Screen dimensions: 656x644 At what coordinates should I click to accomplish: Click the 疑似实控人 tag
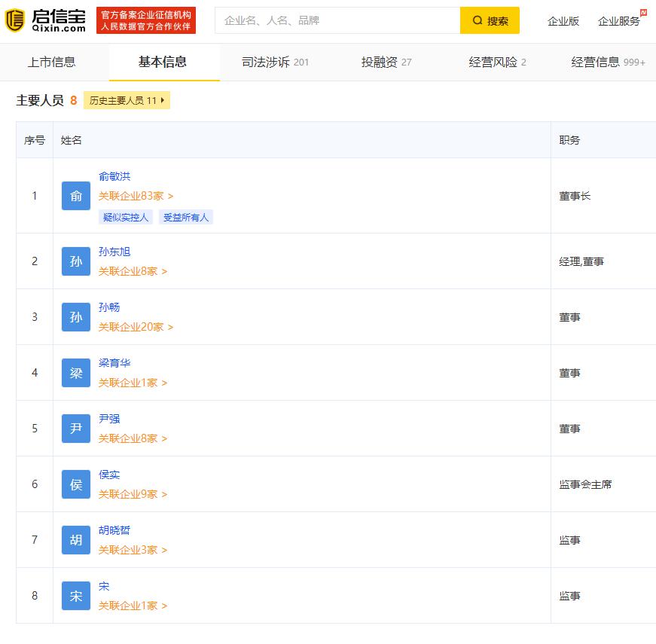point(126,217)
